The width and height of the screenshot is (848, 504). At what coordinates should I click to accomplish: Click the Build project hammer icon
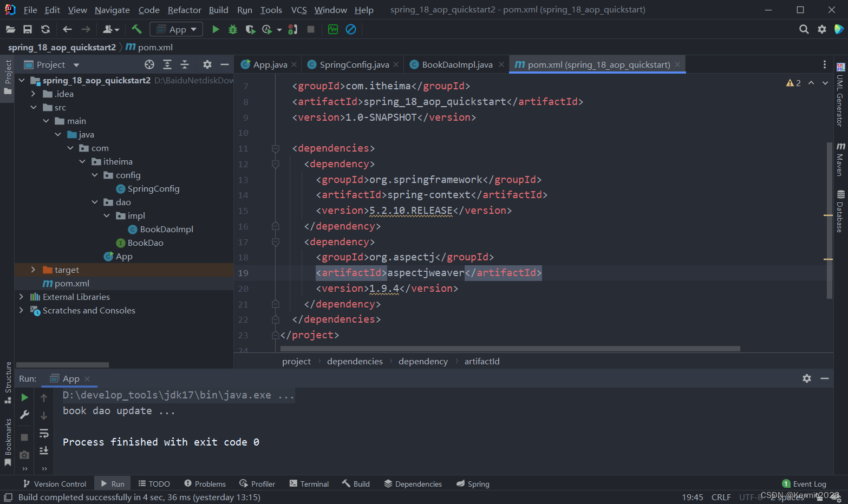tap(136, 29)
